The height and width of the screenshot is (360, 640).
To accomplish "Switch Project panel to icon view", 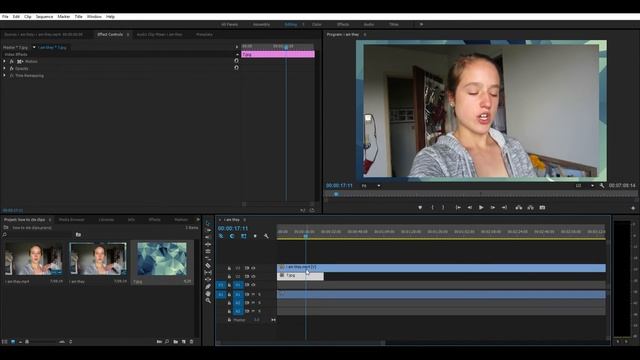I will point(13,342).
